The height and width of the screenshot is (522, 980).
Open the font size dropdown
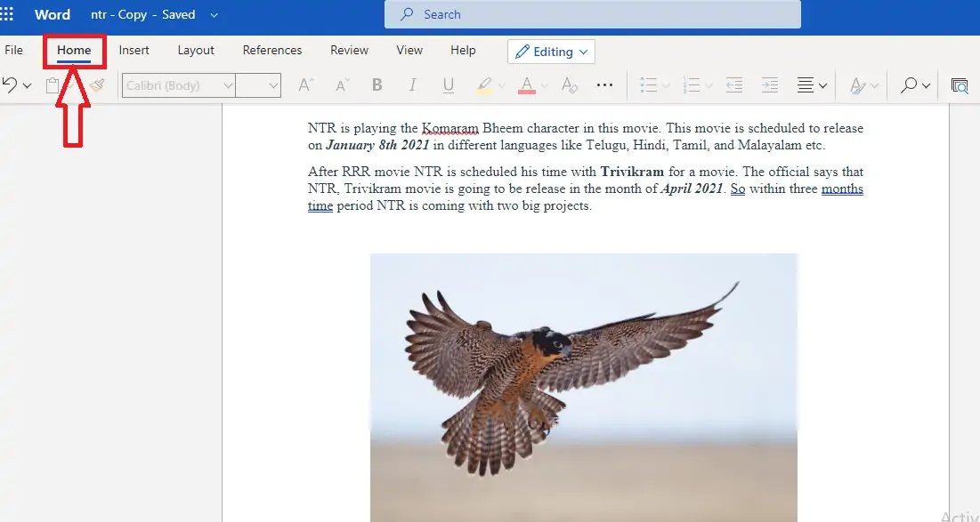[259, 85]
